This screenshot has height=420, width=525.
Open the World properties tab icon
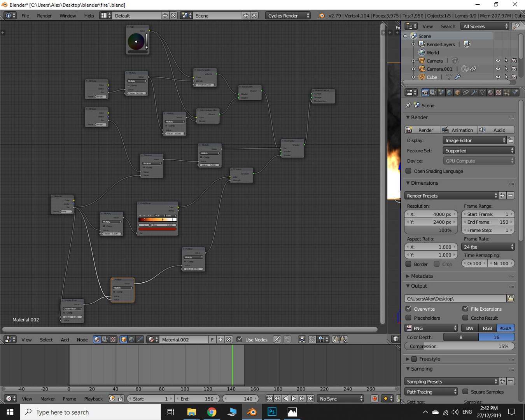(449, 93)
